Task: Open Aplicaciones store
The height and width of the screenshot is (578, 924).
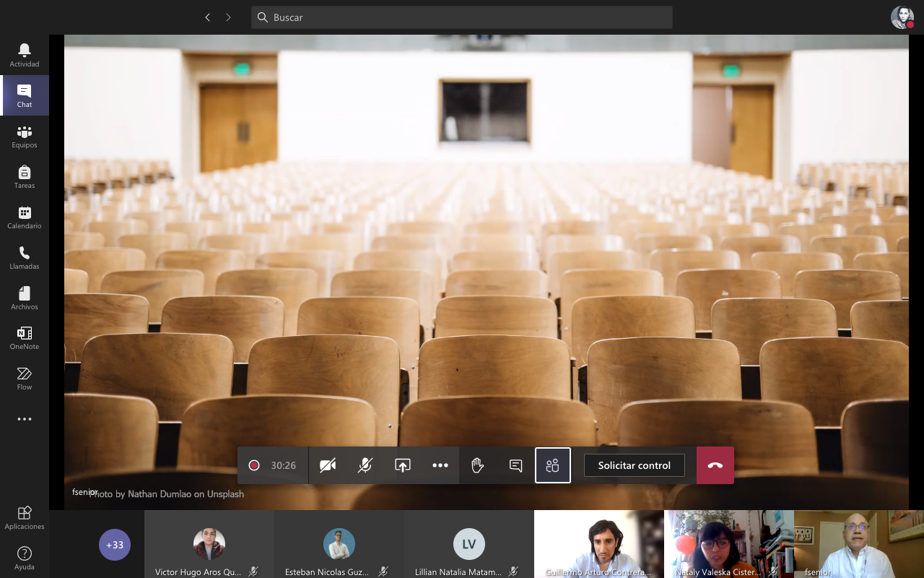Action: (25, 517)
